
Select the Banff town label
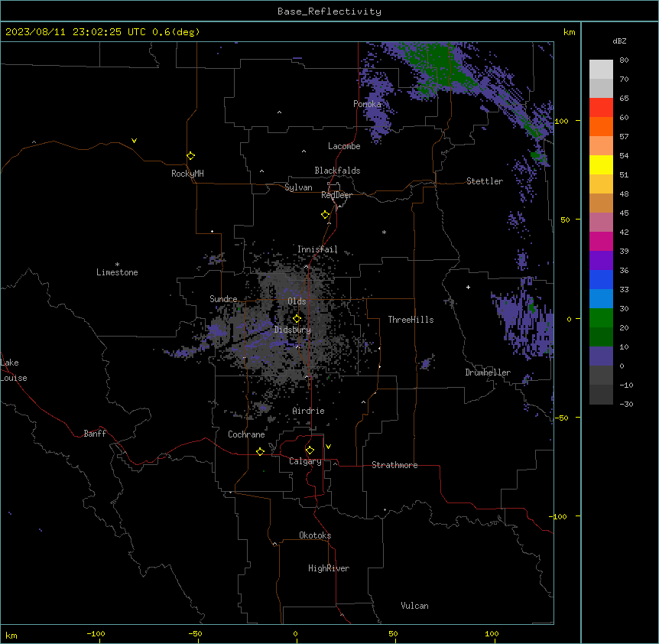coord(95,434)
